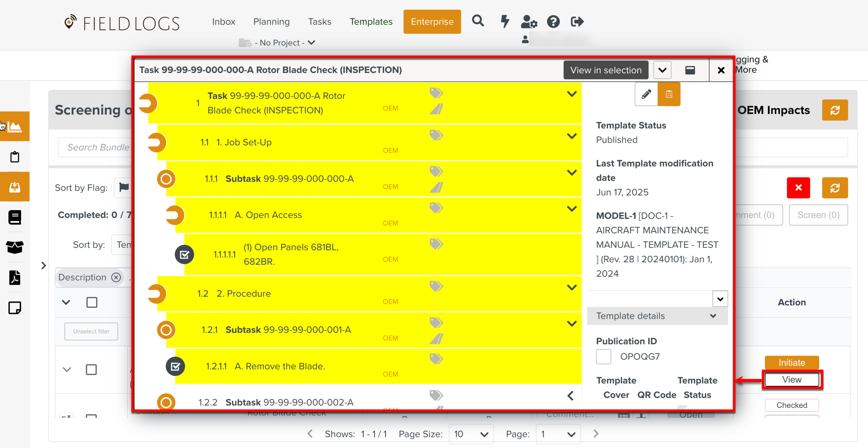The width and height of the screenshot is (868, 448).
Task: Tick the first result row checkbox
Action: 91,370
